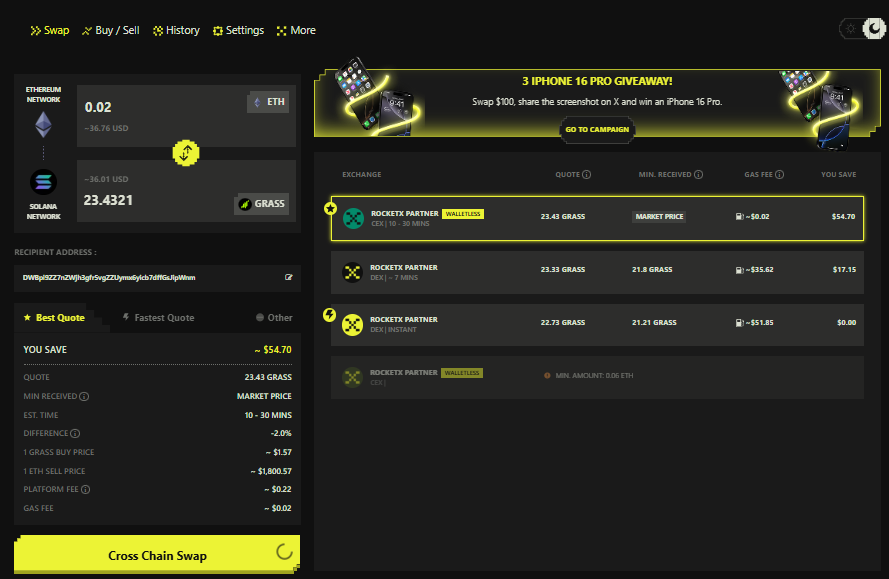Click the -2.0% difference value
This screenshot has width=889, height=579.
point(281,433)
